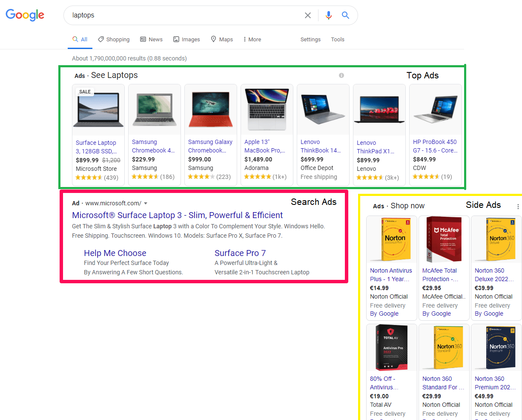Click By Google under McAfee Total Protection

tap(436, 314)
